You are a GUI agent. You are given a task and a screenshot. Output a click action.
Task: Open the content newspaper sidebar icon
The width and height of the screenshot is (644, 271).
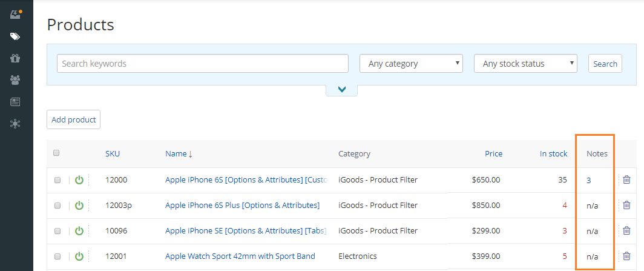(15, 102)
